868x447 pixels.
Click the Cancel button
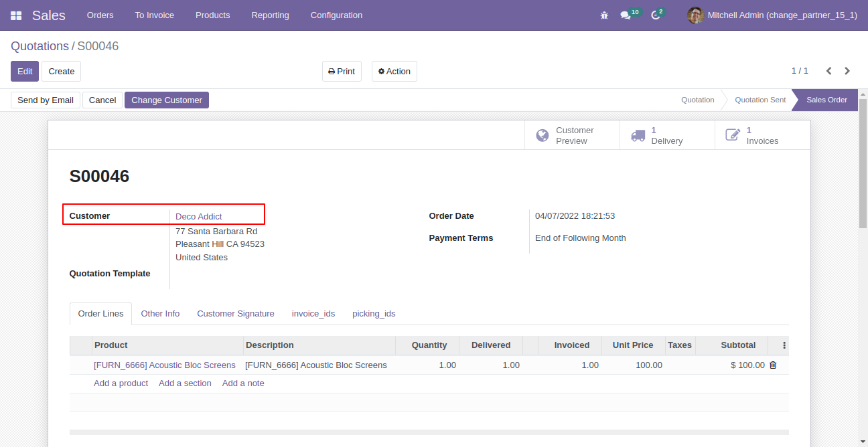pyautogui.click(x=102, y=100)
